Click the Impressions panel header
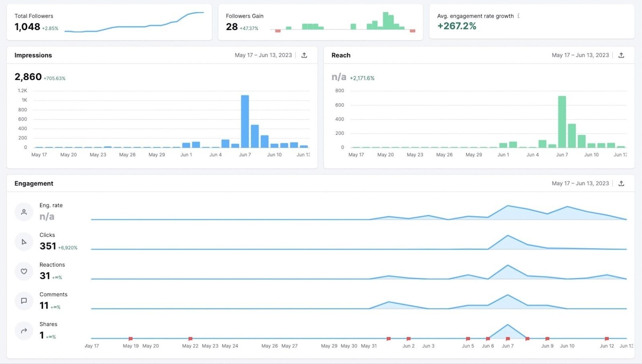This screenshot has width=642, height=364. 33,55
